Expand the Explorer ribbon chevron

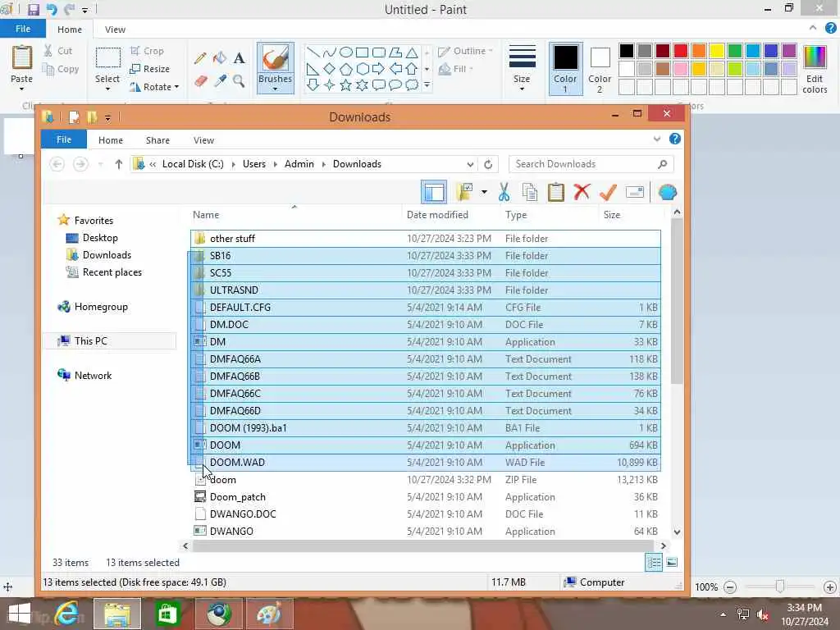[657, 139]
